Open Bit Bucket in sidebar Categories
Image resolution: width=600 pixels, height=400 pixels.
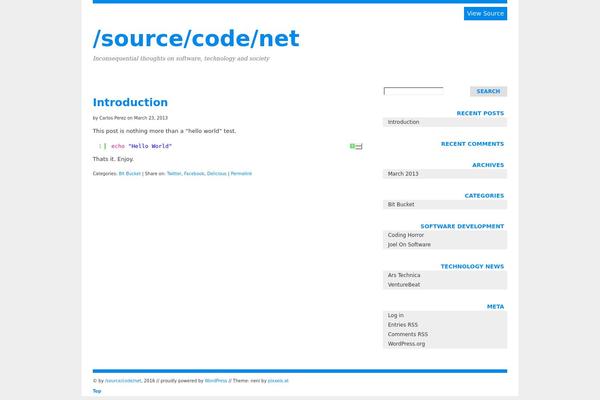[x=401, y=204]
